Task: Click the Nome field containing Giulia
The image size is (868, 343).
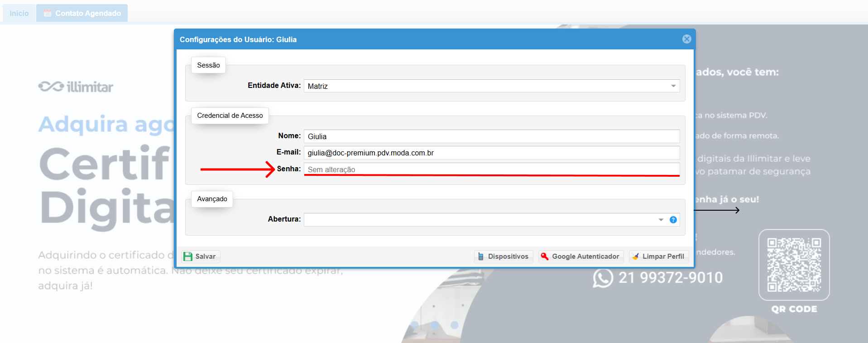Action: click(491, 136)
